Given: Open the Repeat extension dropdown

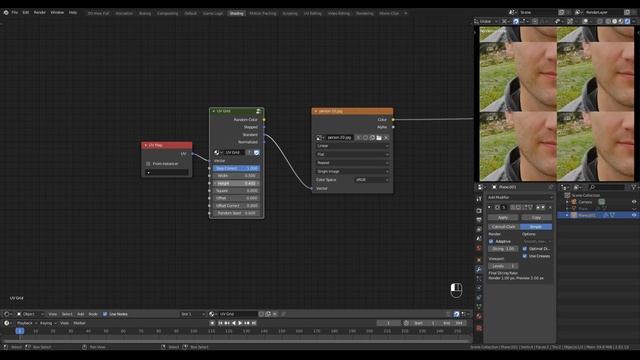Looking at the screenshot, I should [x=352, y=163].
